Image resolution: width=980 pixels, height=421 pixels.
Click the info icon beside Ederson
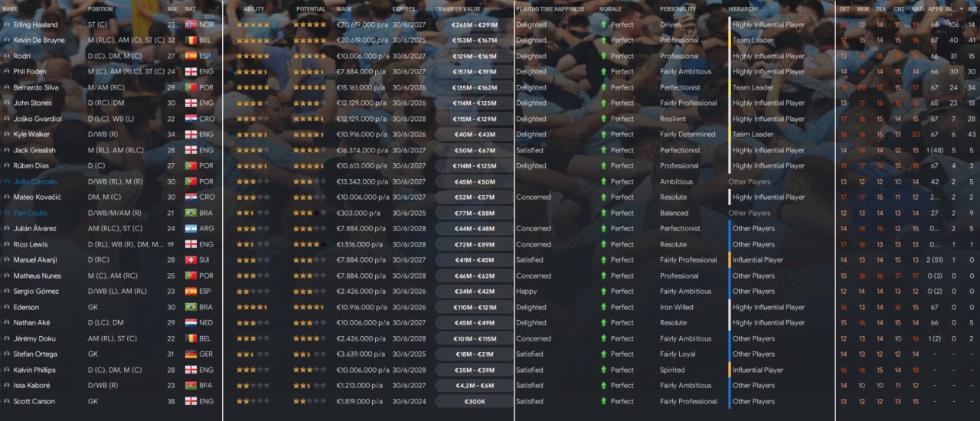[7, 307]
